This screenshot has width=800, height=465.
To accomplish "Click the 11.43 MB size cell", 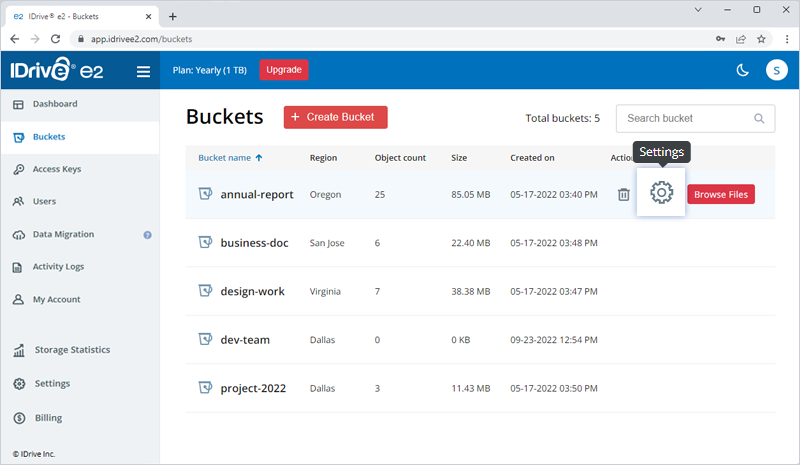I will click(470, 388).
